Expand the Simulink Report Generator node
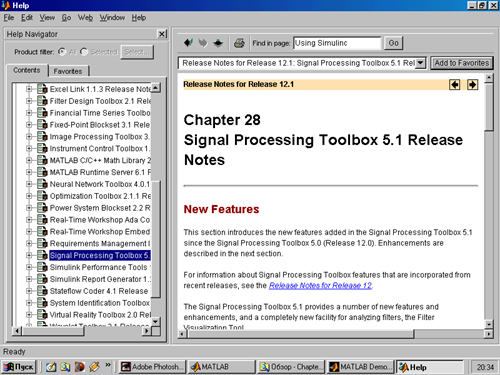This screenshot has width=500, height=375. click(x=29, y=279)
